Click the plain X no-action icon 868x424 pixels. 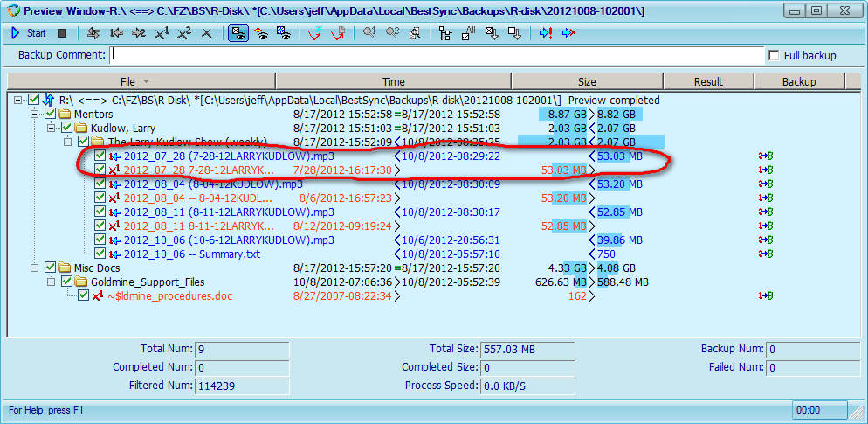click(x=206, y=33)
